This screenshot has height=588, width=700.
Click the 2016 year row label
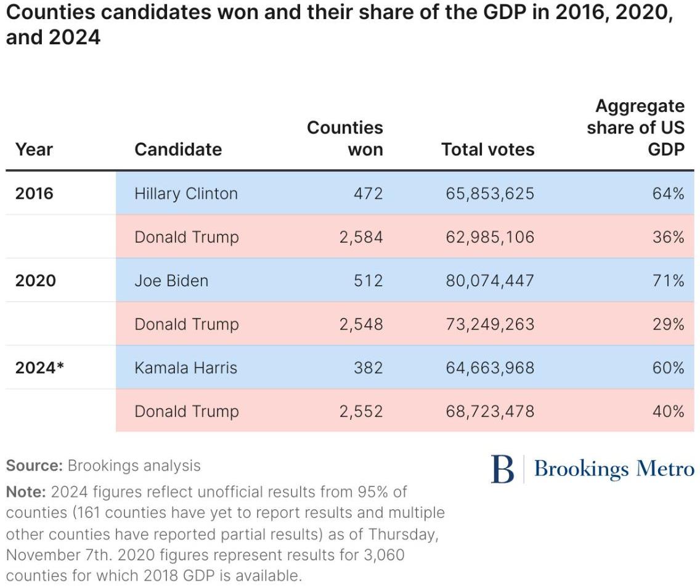click(35, 193)
